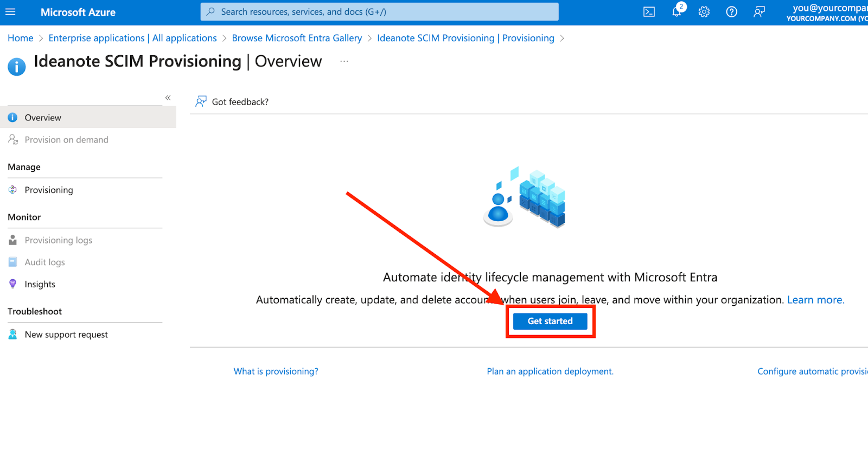Click the Got feedback person icon
Viewport: 868px width, 450px height.
201,101
